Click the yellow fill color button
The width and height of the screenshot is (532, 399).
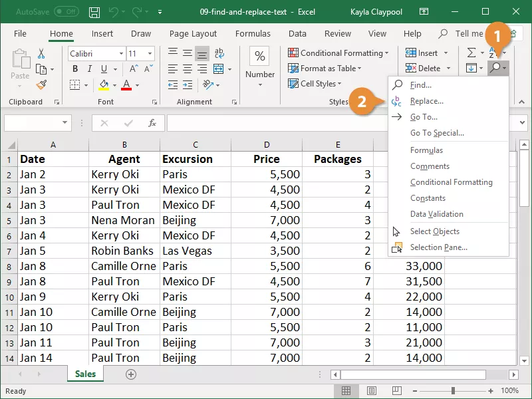[x=104, y=85]
